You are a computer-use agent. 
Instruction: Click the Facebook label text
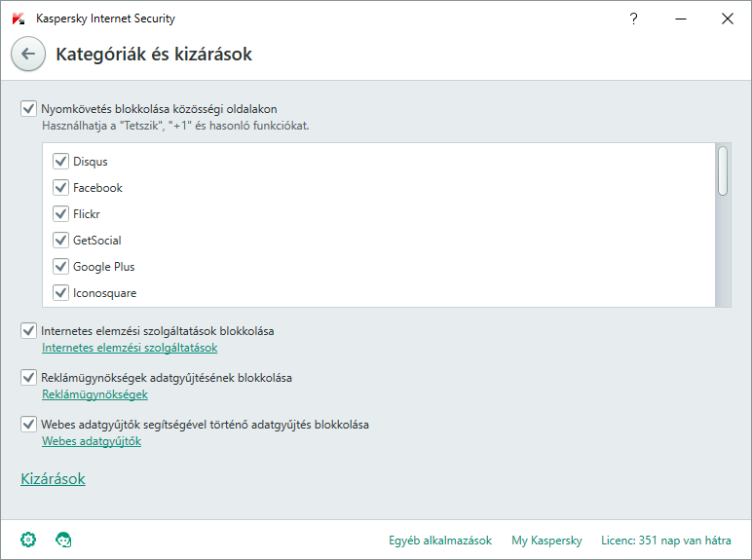97,188
